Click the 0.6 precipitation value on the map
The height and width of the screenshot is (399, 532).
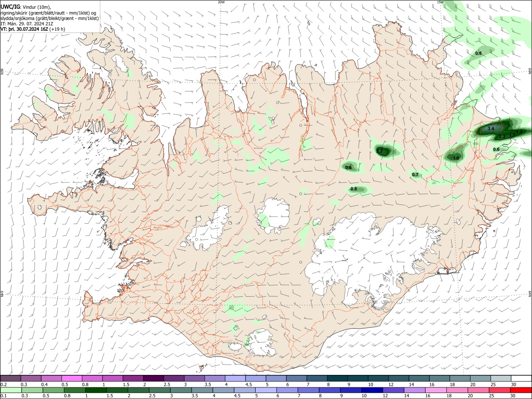point(496,149)
